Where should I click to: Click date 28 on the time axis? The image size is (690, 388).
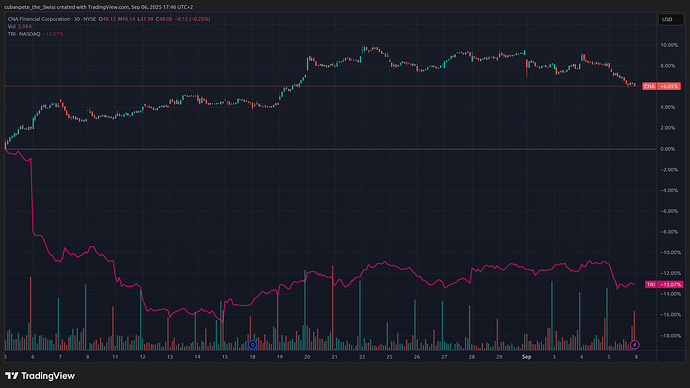(472, 357)
